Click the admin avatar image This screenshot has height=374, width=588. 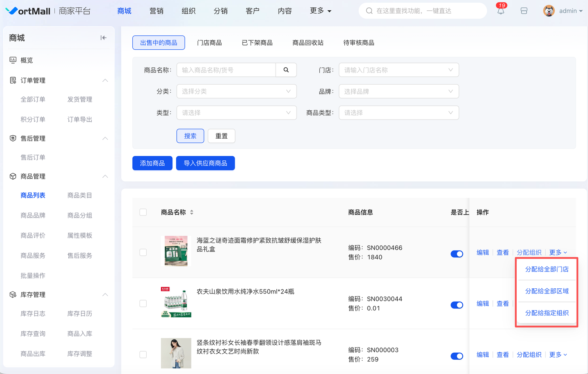pos(549,11)
